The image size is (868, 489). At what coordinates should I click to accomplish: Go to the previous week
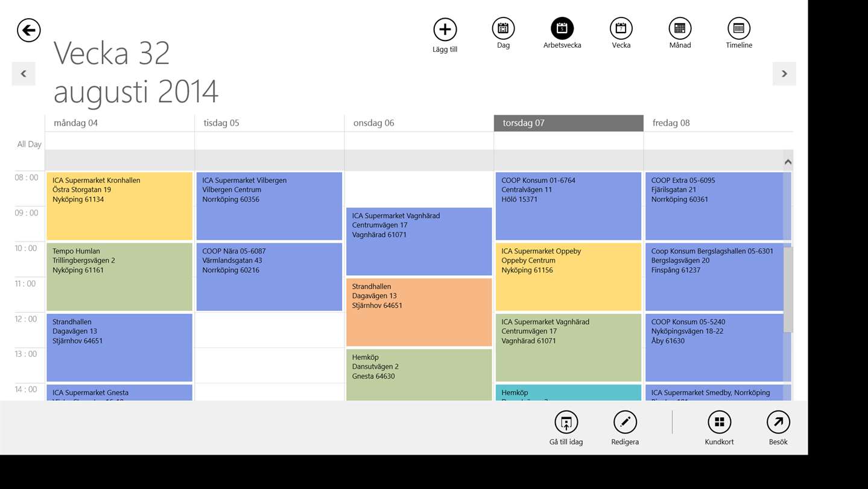pos(24,74)
